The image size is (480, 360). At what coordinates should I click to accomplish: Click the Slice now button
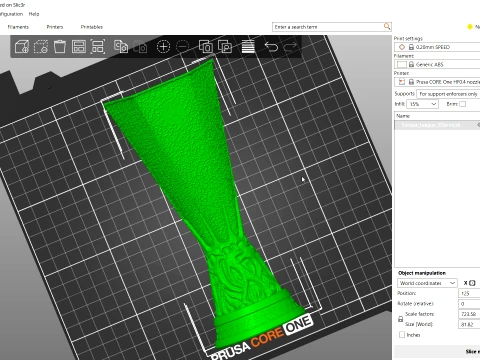[437, 351]
